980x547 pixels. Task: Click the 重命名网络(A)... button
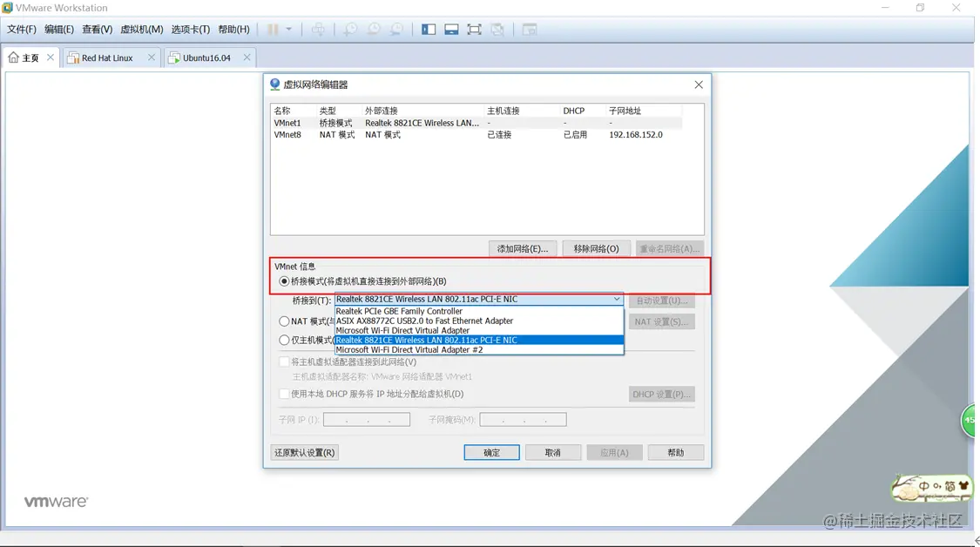coord(669,249)
